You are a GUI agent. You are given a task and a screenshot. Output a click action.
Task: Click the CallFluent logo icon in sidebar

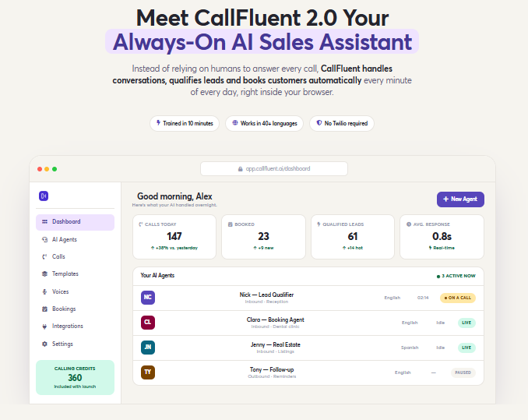coord(44,196)
